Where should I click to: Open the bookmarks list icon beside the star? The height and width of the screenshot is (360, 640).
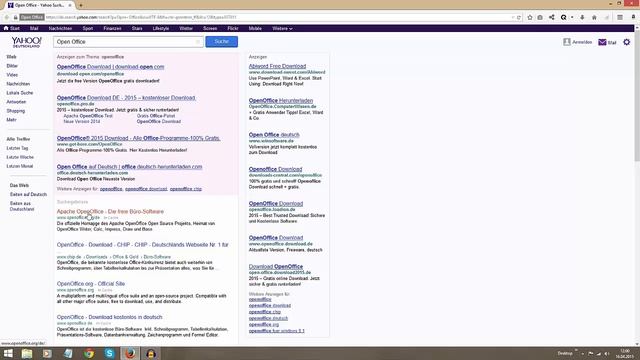tap(540, 18)
